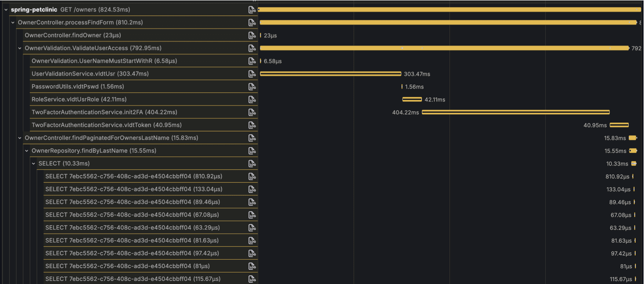Collapse the OwnerValidation.ValidateUserAccess node
Viewport: 644px width, 284px height.
coord(19,48)
